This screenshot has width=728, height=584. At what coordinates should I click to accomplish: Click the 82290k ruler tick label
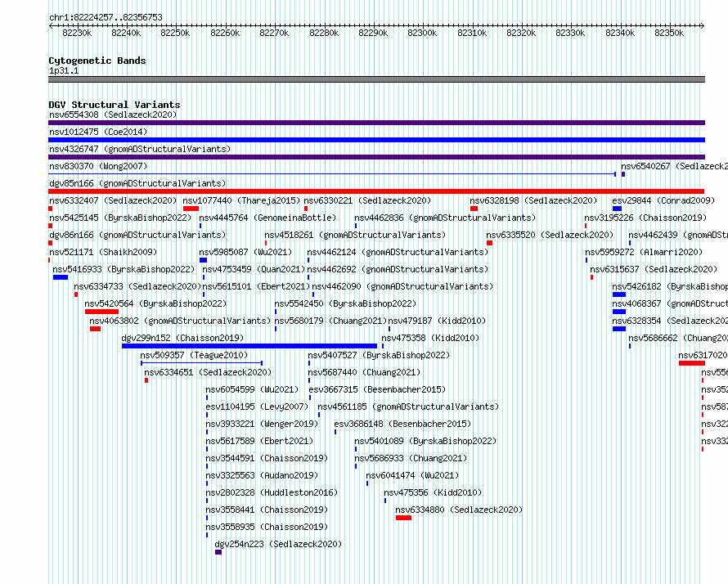tap(373, 33)
